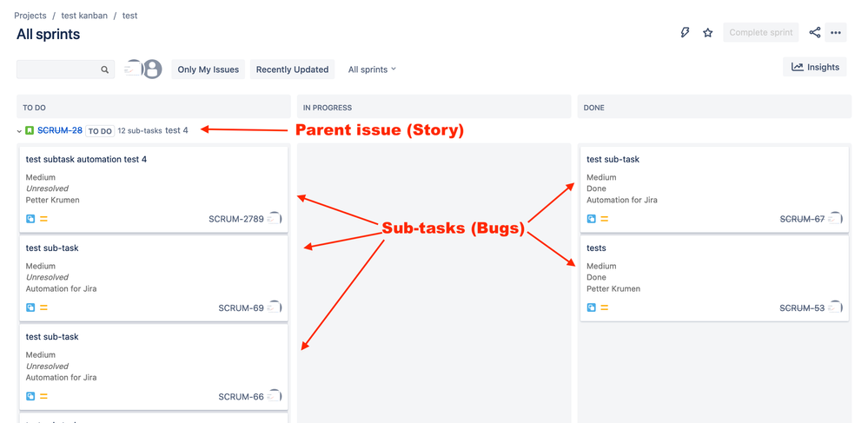Click sub-task type icon on SCRUM-69 card
Screen dimensions: 868x423
click(x=30, y=307)
